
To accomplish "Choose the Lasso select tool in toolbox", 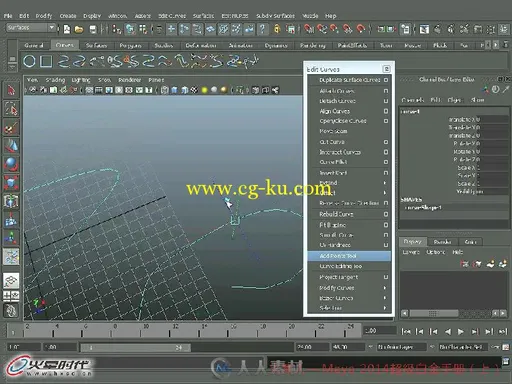I will tap(11, 109).
